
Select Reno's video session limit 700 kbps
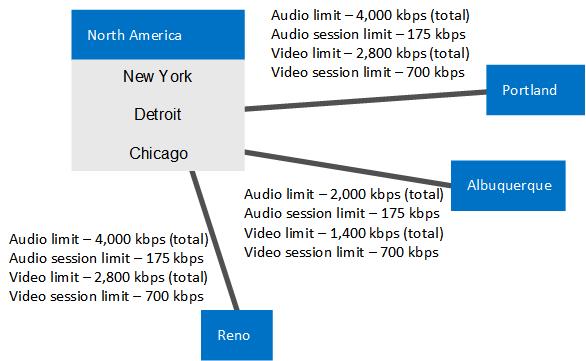(106, 296)
